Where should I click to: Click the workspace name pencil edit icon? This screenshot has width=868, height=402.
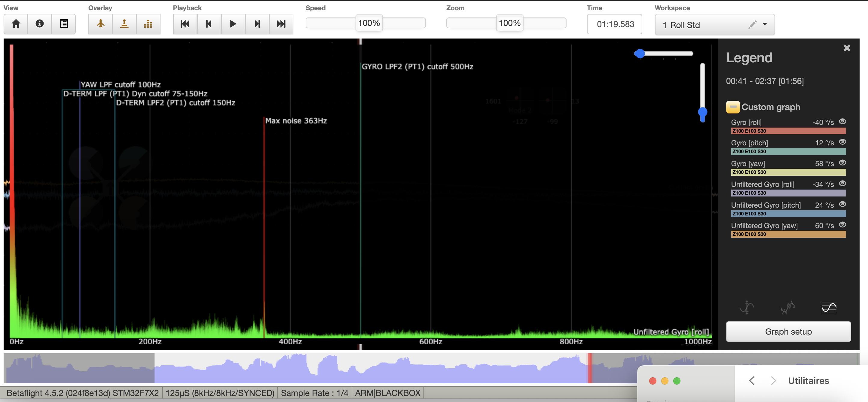tap(752, 25)
